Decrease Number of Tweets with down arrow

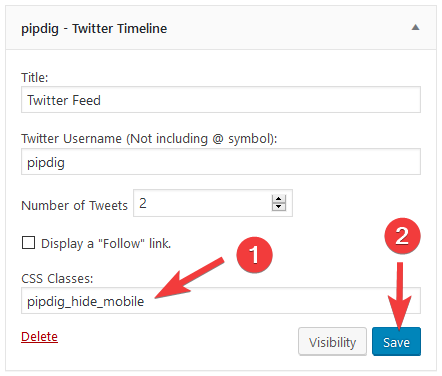pyautogui.click(x=279, y=207)
